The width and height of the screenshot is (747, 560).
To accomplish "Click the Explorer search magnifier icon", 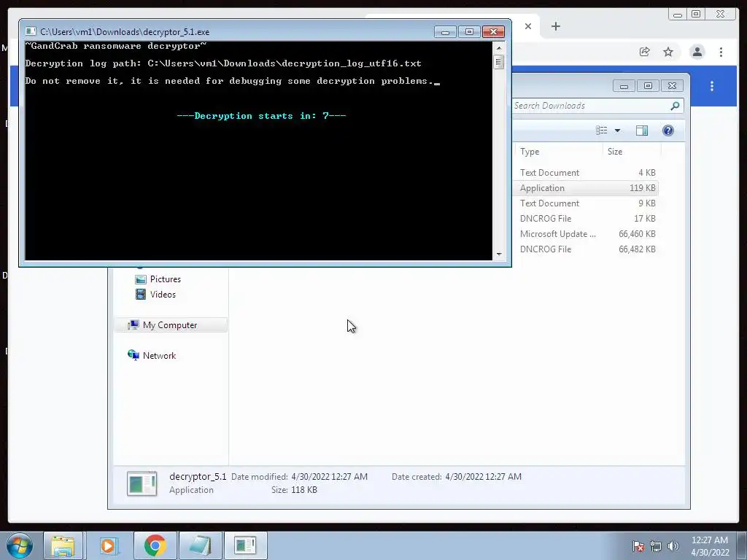I will pyautogui.click(x=675, y=106).
